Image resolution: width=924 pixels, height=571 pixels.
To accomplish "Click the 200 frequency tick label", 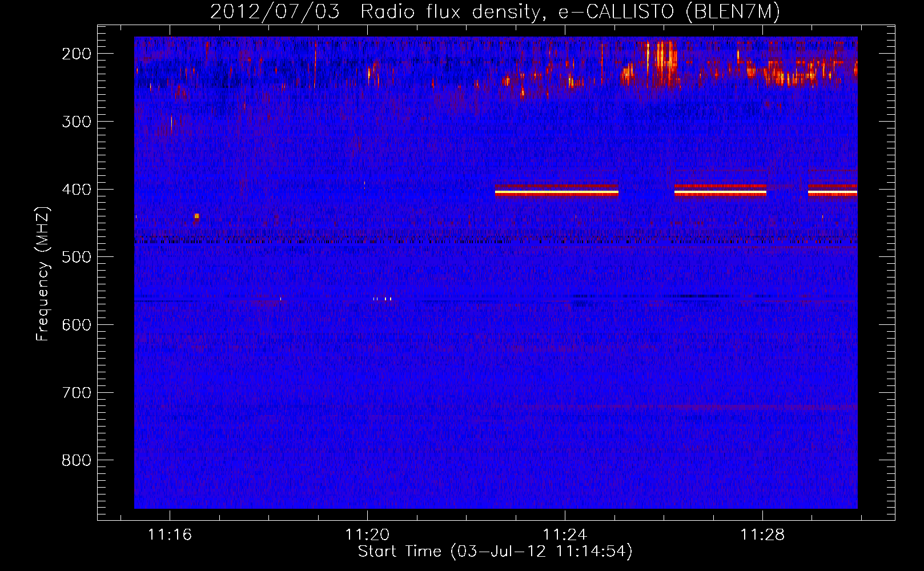I will pyautogui.click(x=77, y=54).
